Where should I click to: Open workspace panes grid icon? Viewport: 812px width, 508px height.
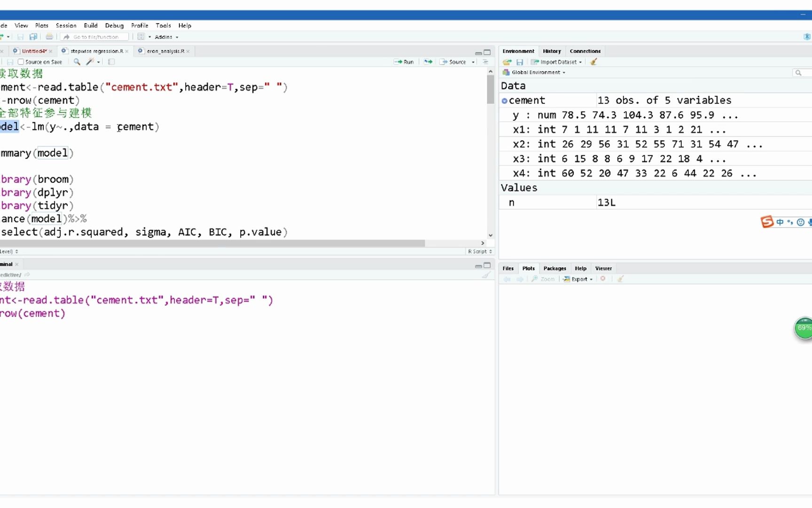pyautogui.click(x=141, y=37)
